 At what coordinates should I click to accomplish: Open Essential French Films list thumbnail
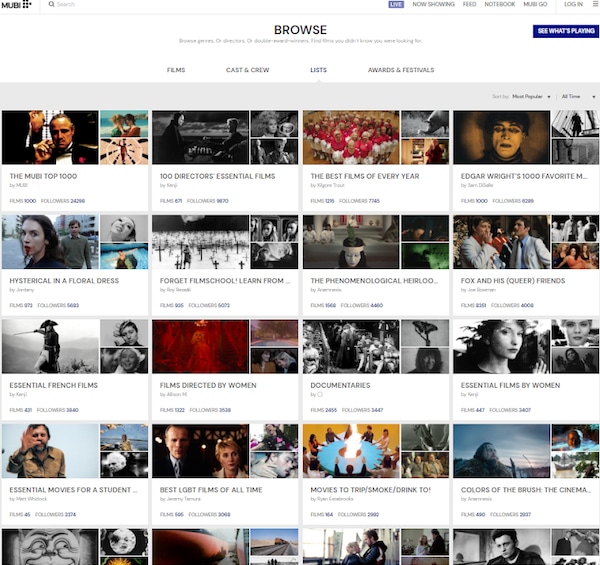pyautogui.click(x=50, y=346)
